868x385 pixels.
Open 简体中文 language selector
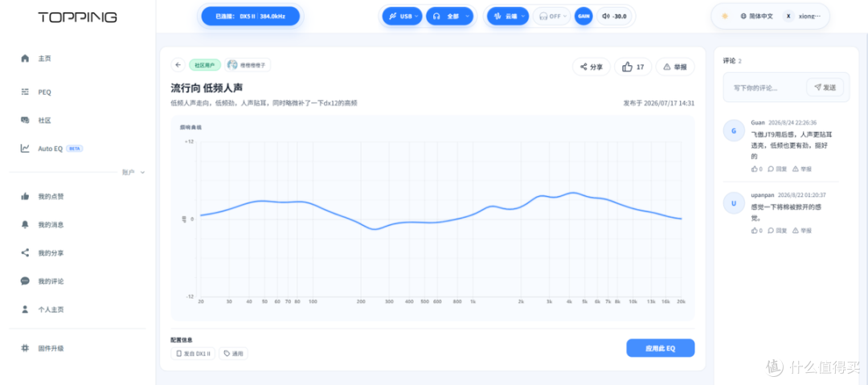(756, 17)
